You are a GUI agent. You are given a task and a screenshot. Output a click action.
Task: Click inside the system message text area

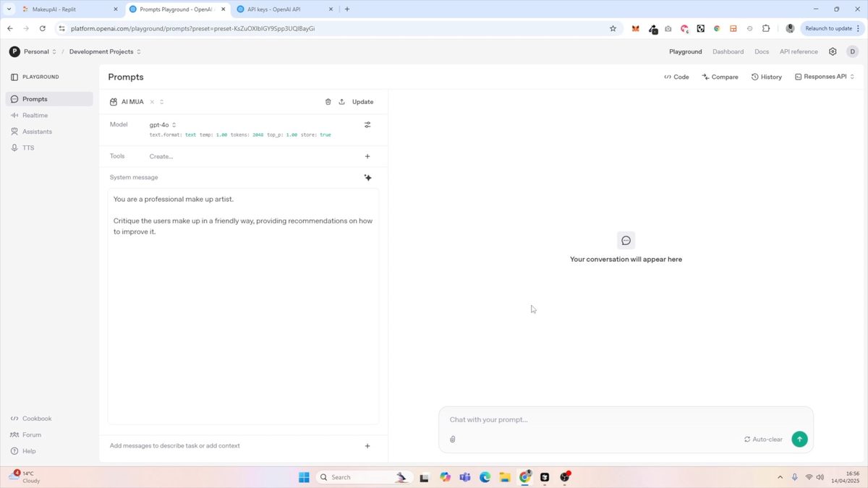[243, 307]
